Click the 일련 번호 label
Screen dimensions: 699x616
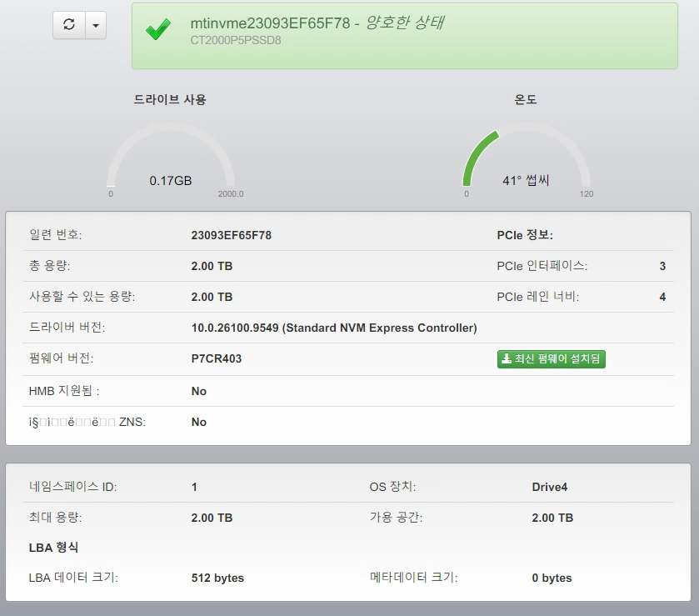tap(55, 234)
